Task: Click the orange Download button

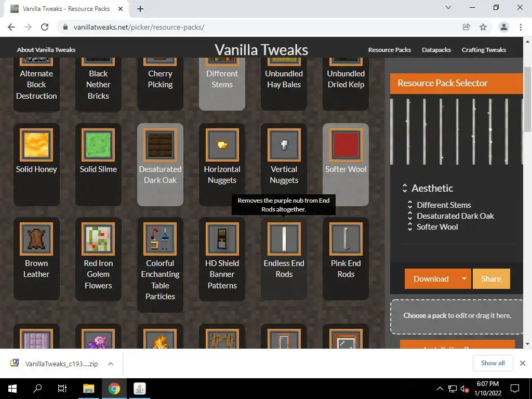Action: tap(431, 278)
